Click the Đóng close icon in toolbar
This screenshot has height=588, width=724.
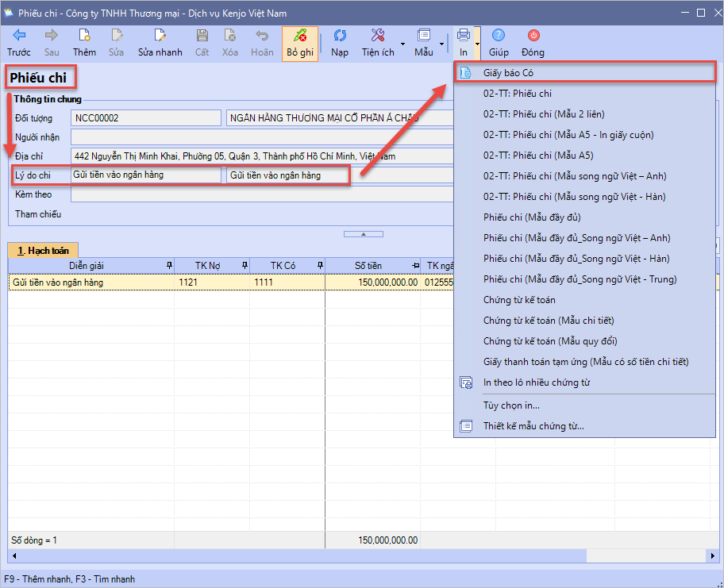[533, 36]
